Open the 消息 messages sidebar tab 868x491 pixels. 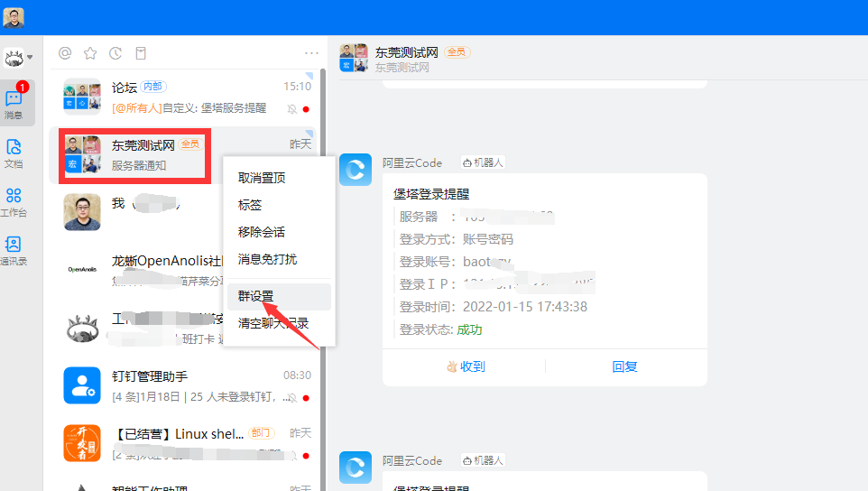point(14,103)
